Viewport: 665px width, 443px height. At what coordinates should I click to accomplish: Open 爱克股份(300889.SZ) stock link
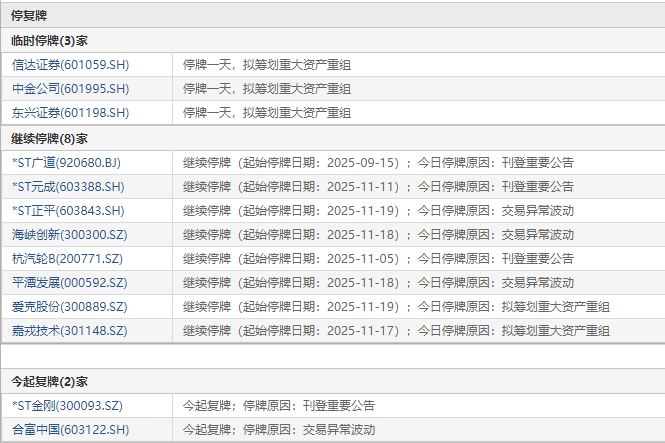coord(70,307)
